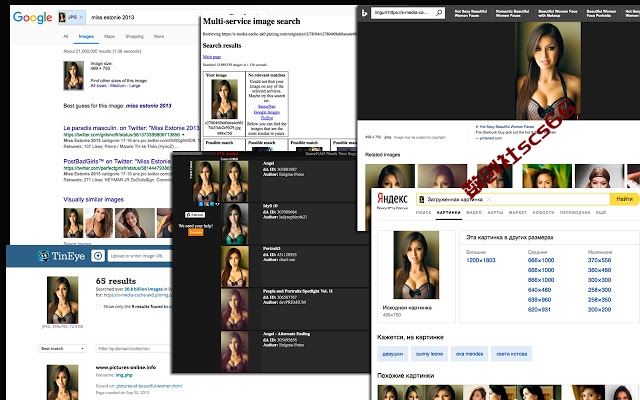Click the TinEye 'Upload or enter image URL' field
Image resolution: width=640 pixels, height=400 pixels.
click(x=140, y=256)
